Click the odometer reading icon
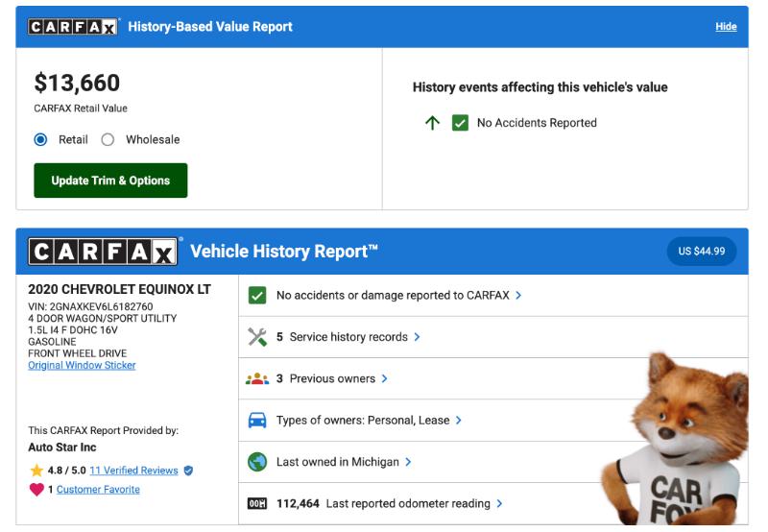The image size is (768, 532). (257, 503)
